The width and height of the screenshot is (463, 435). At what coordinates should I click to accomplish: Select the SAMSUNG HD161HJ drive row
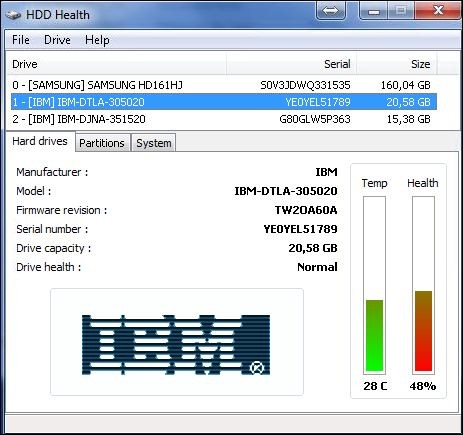click(x=222, y=85)
